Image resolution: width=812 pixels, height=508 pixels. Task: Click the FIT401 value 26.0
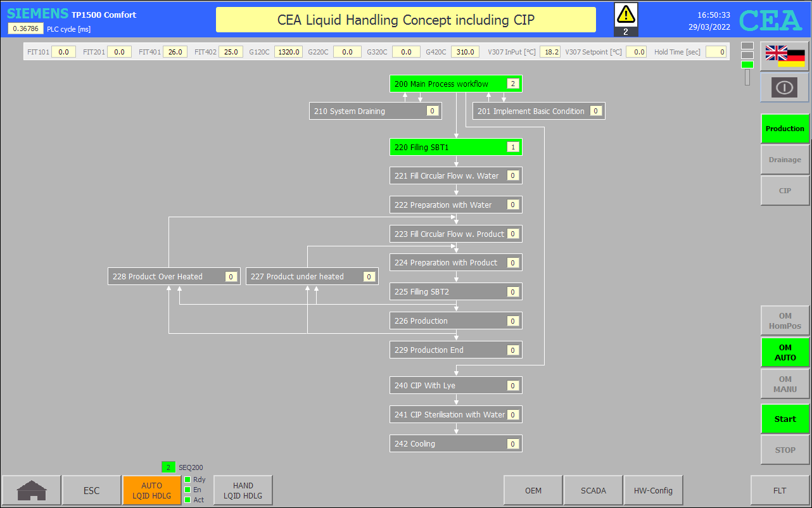(175, 52)
